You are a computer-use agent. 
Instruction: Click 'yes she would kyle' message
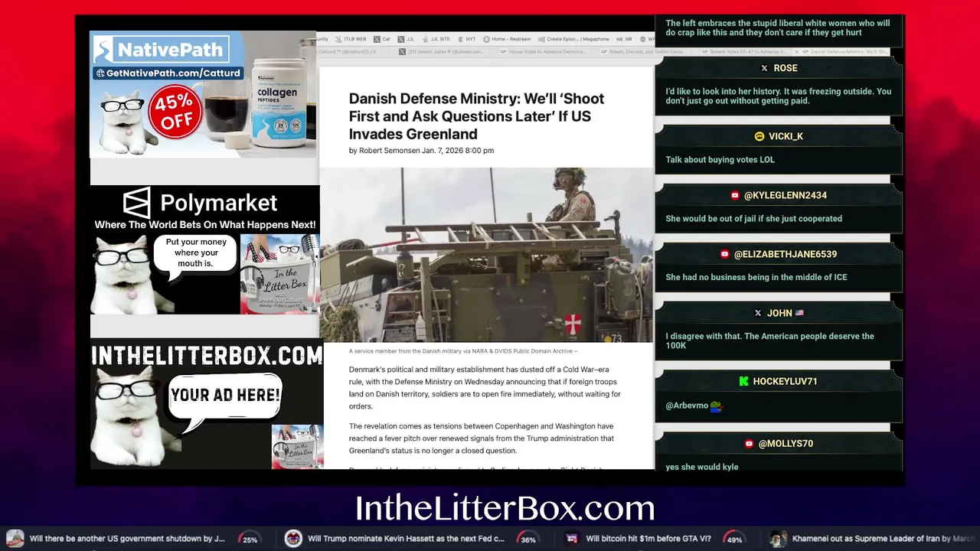tap(702, 467)
